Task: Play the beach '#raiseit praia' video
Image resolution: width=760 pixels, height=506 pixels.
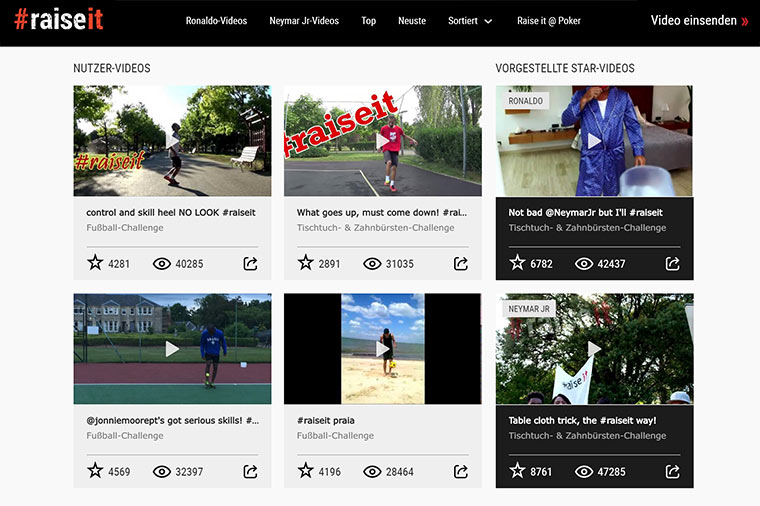Action: point(383,348)
